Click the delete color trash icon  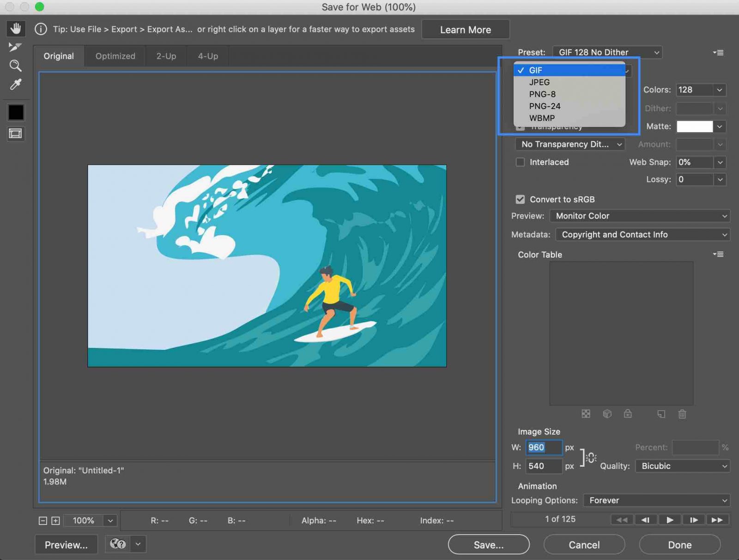click(683, 414)
